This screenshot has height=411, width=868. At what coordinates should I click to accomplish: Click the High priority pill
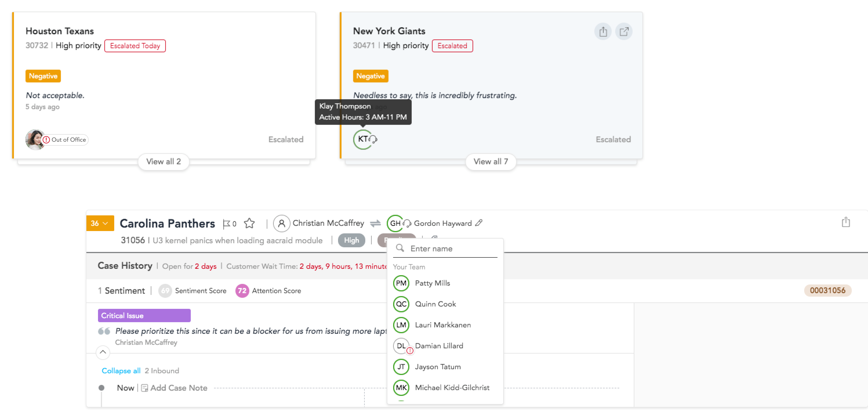[351, 241]
